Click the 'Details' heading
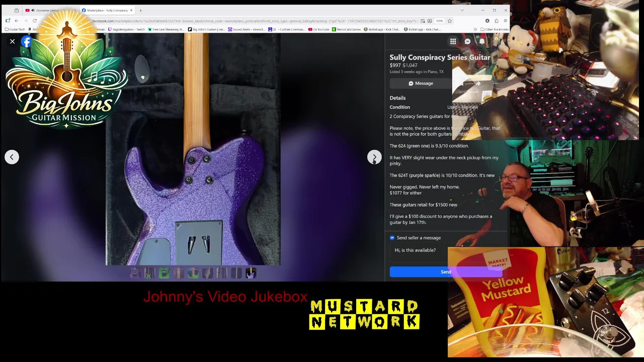The image size is (644, 362). tap(397, 98)
